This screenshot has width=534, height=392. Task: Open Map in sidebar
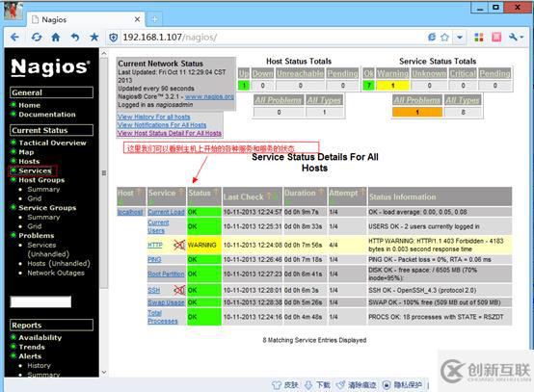coord(26,152)
